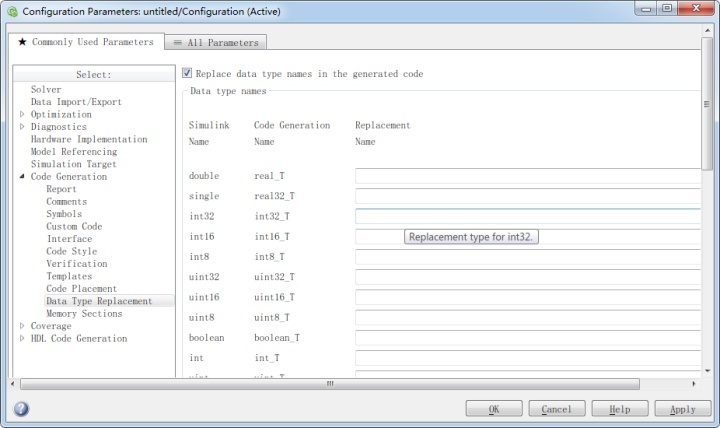Click the boolean_T code generation name
The width and height of the screenshot is (720, 428).
coord(277,338)
